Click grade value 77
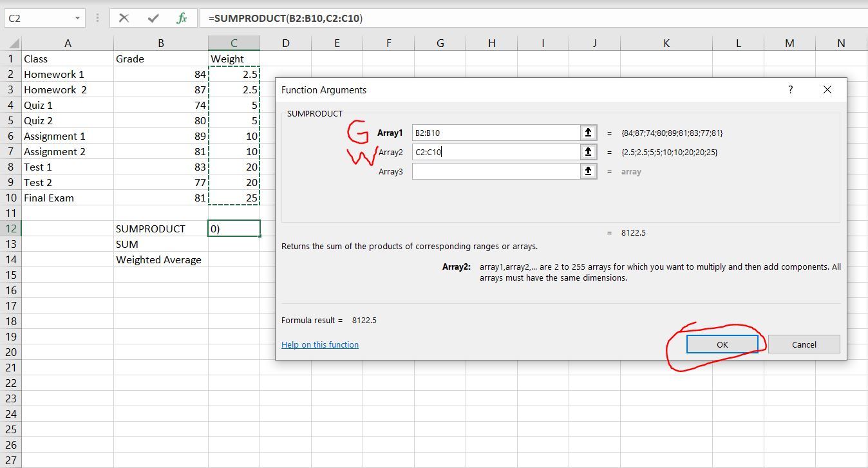Viewport: 868px width, 468px height. [x=161, y=182]
